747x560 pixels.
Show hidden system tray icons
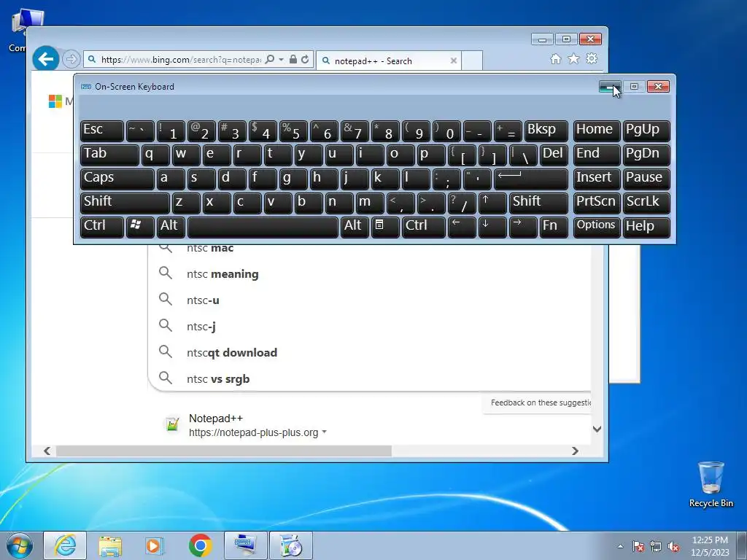(620, 546)
